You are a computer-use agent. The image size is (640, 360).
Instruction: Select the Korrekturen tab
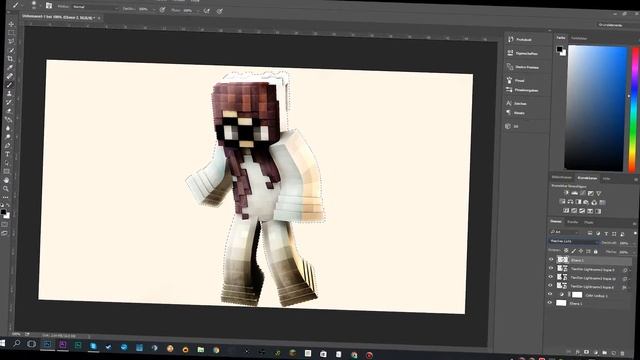pyautogui.click(x=587, y=178)
